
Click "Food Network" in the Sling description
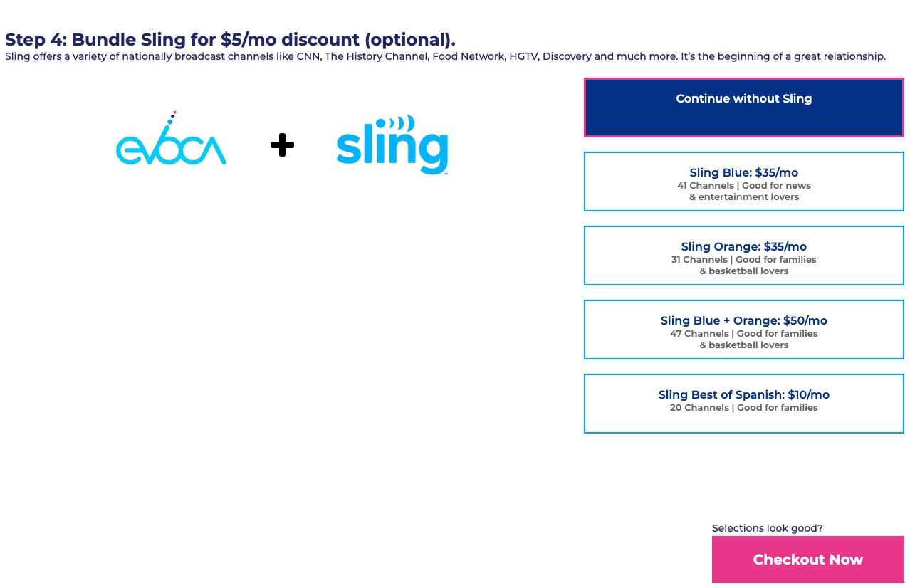click(x=468, y=56)
